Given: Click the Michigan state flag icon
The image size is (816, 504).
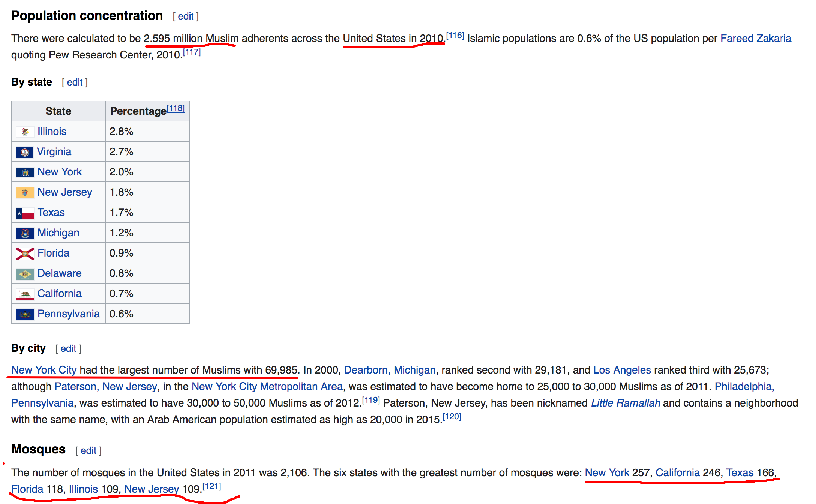Looking at the screenshot, I should [x=25, y=233].
